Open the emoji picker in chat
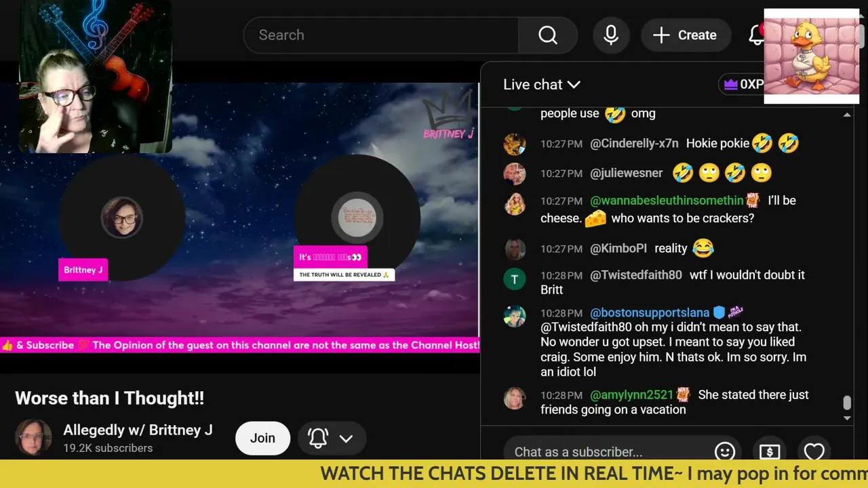This screenshot has height=488, width=868. 725,451
